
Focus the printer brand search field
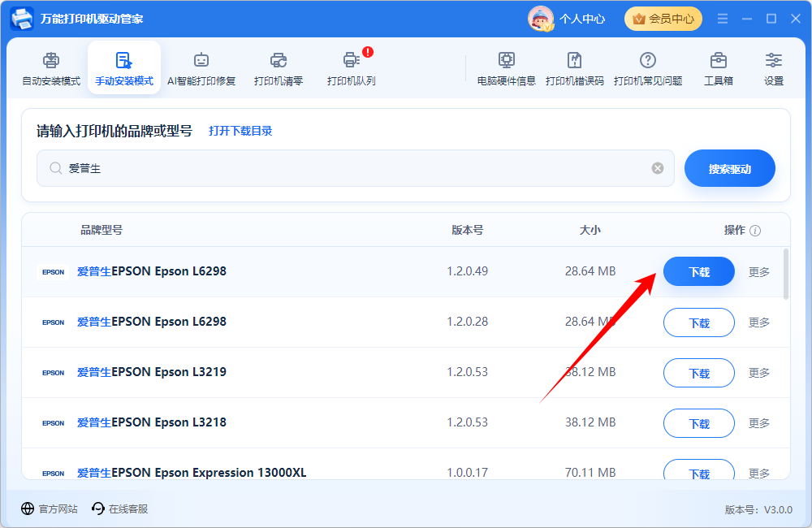[x=356, y=168]
